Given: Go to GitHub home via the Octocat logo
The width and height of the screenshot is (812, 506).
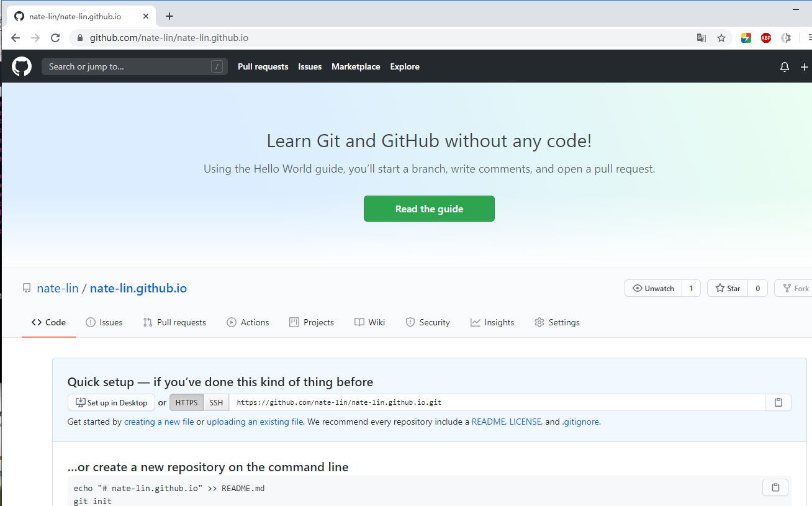Looking at the screenshot, I should point(22,66).
